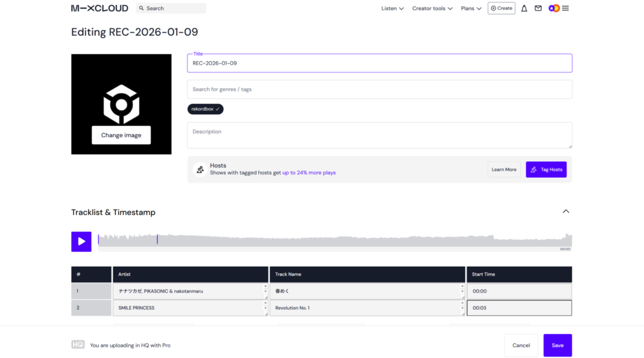The height and width of the screenshot is (358, 644).
Task: Open the notifications bell
Action: [x=524, y=8]
